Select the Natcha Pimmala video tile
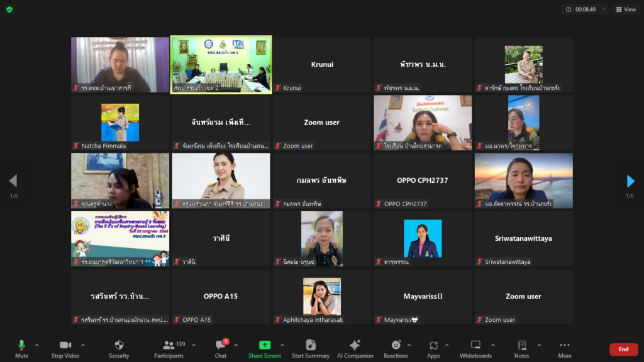Image resolution: width=644 pixels, height=362 pixels. click(x=120, y=123)
